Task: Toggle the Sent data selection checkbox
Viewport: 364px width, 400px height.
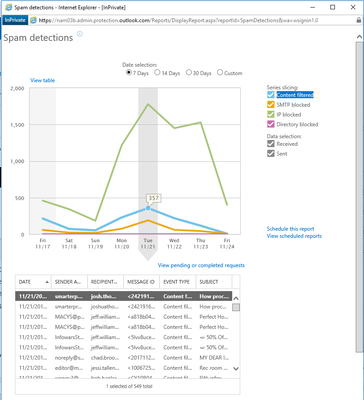Action: coord(271,154)
